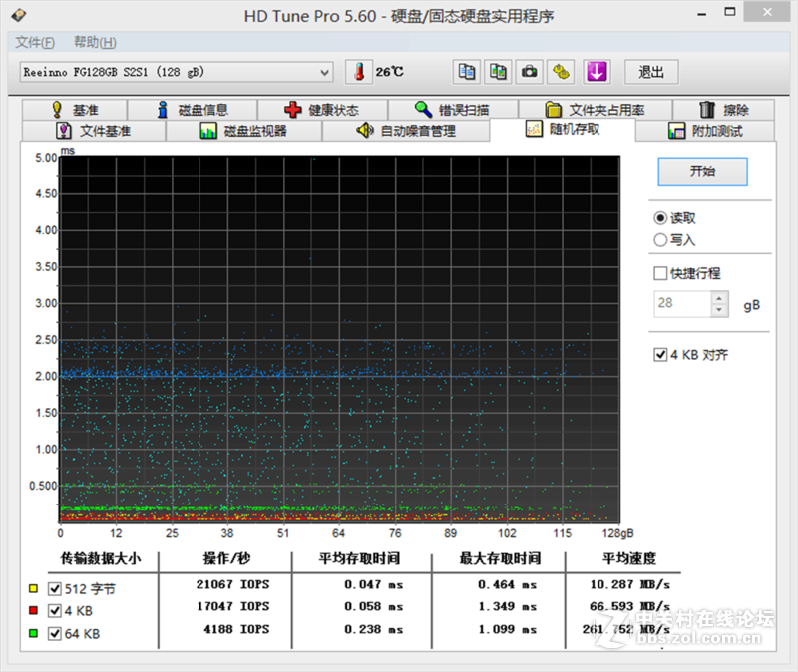Toggle the 4 KB 对齐 checkbox
798x672 pixels.
tap(660, 354)
